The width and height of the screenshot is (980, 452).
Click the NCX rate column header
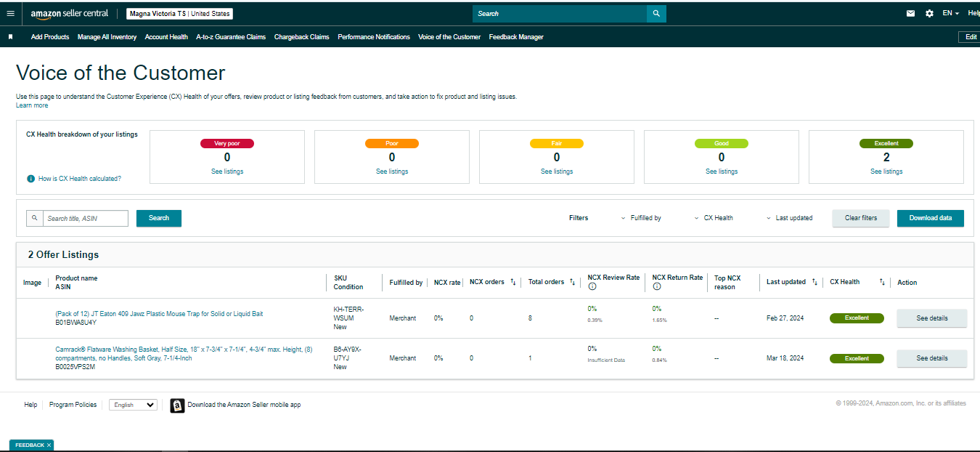coord(447,283)
